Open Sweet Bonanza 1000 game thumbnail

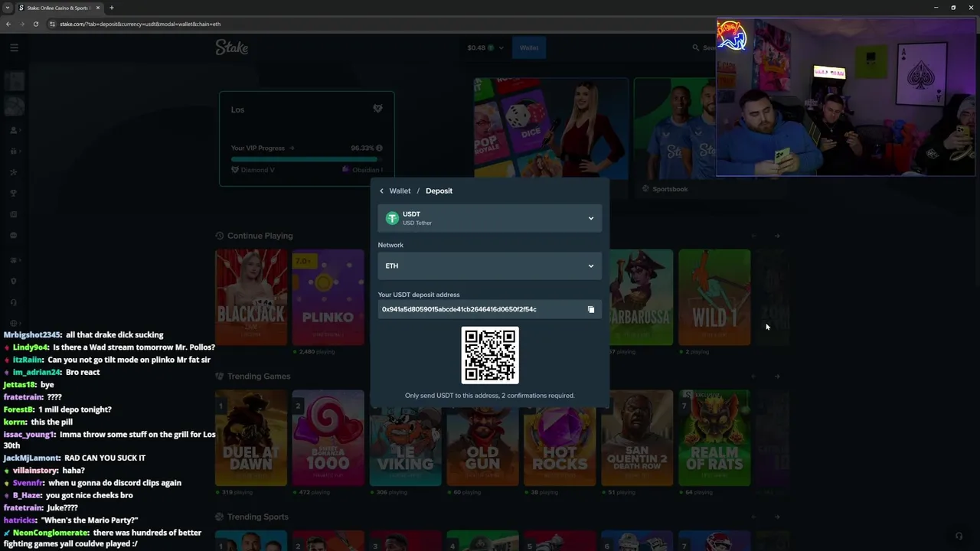[x=328, y=438]
